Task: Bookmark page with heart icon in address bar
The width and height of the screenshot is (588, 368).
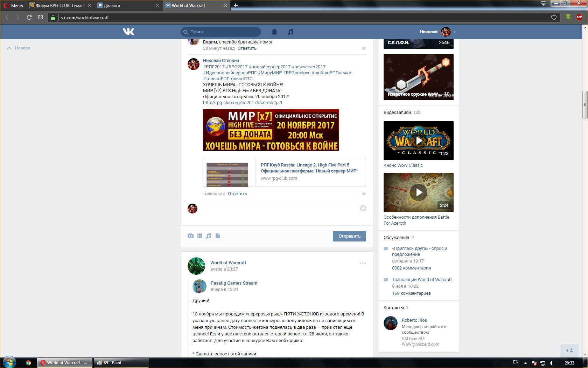Action: click(x=554, y=18)
